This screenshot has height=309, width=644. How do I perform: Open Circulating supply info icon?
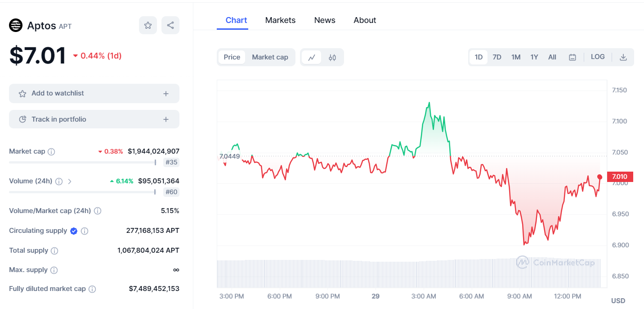point(85,231)
